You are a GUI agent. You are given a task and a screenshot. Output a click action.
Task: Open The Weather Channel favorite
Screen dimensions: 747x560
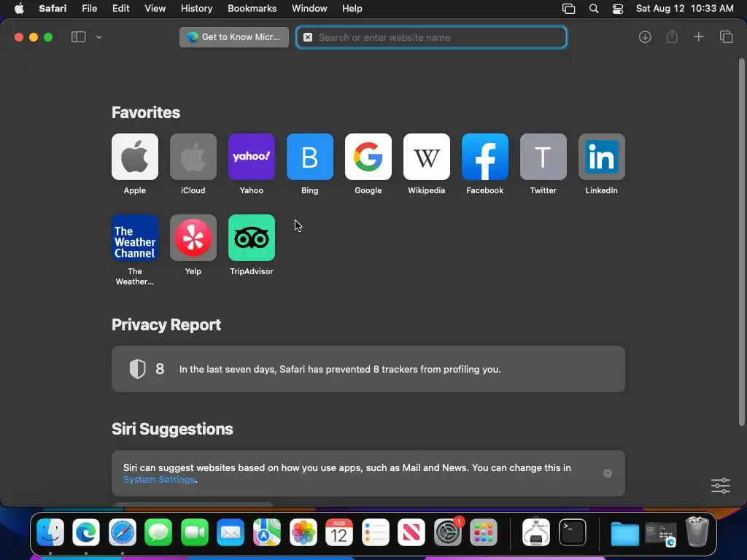point(135,238)
